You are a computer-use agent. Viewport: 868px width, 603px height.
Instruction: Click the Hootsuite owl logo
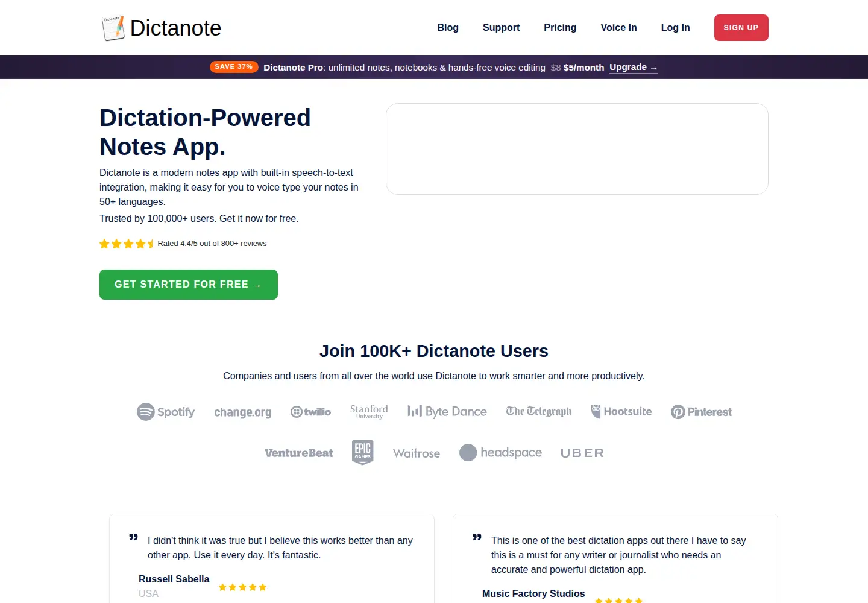(x=621, y=412)
